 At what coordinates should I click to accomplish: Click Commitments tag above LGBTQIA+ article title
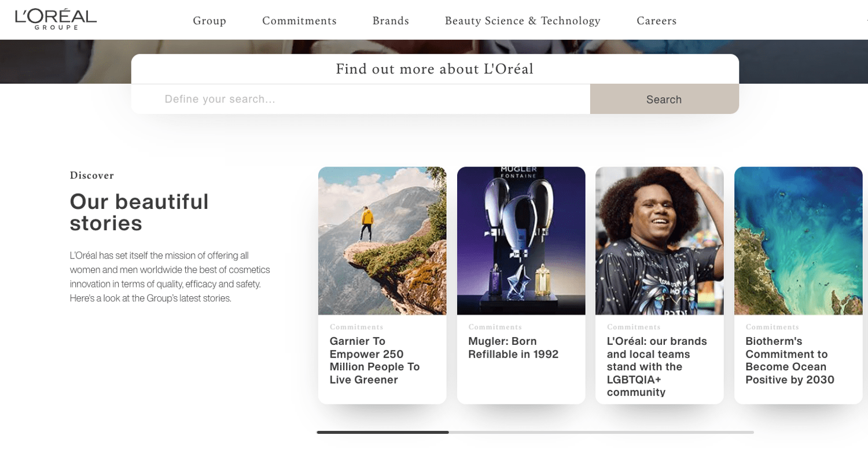[x=634, y=327]
